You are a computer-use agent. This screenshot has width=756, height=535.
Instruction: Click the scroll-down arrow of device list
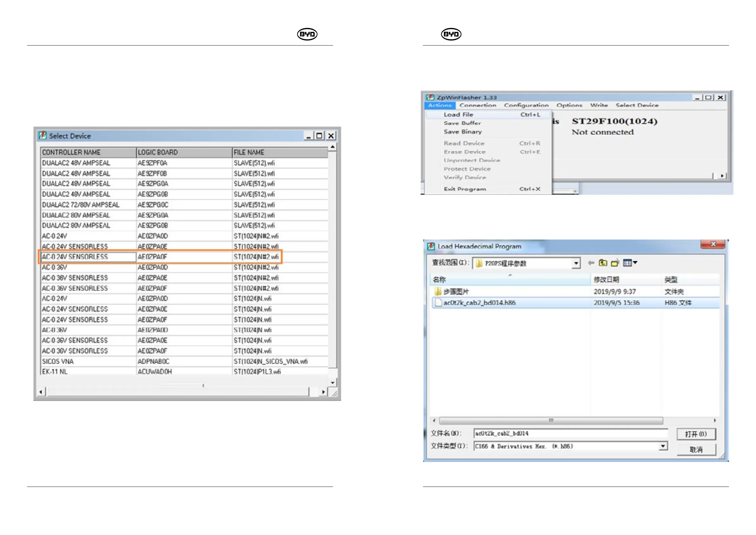click(x=332, y=383)
